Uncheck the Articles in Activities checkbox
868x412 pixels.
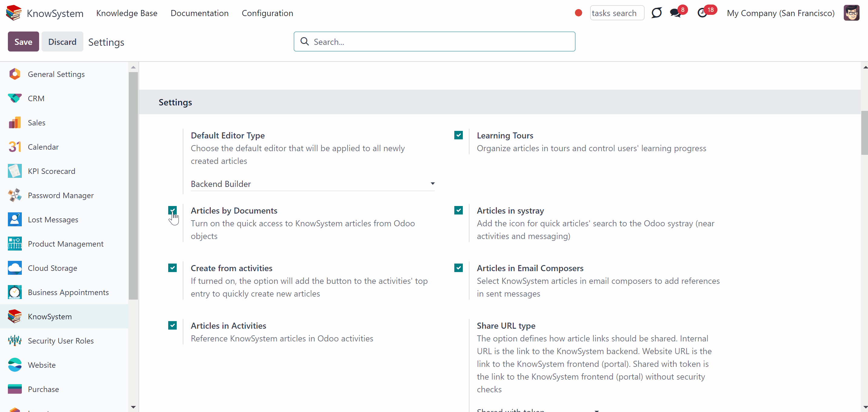click(172, 325)
